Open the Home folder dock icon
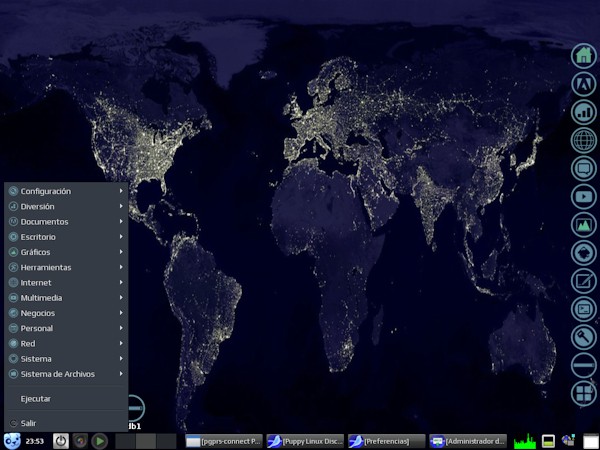 (584, 56)
